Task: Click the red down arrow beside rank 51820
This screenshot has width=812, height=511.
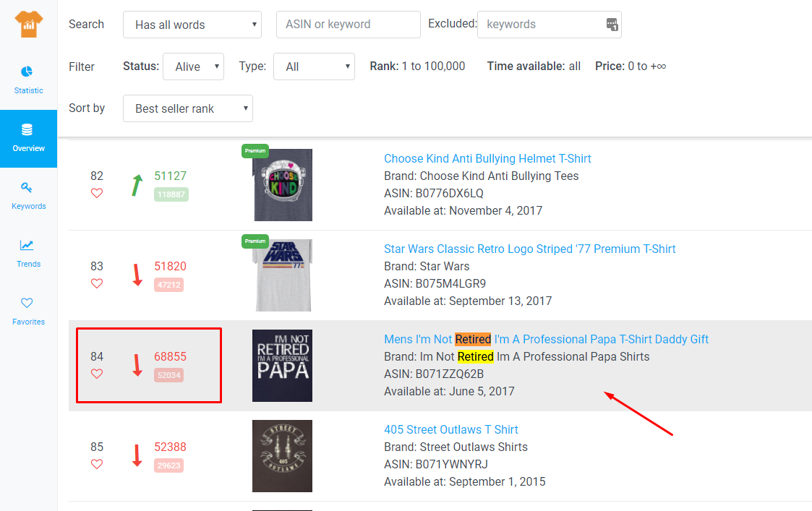Action: coord(137,275)
